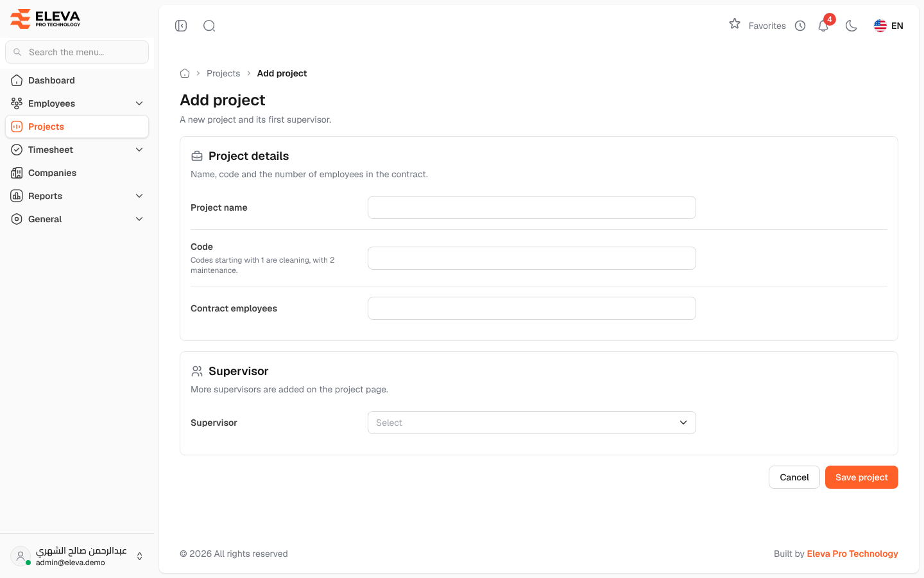
Task: Open Dashboard from the sidebar
Action: tap(77, 80)
